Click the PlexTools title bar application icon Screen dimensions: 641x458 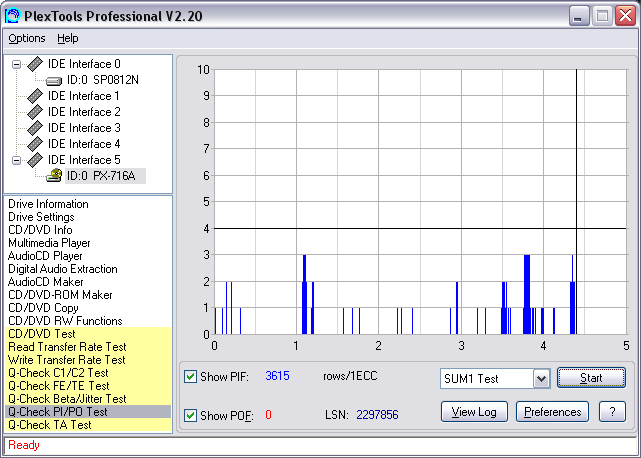pos(13,16)
